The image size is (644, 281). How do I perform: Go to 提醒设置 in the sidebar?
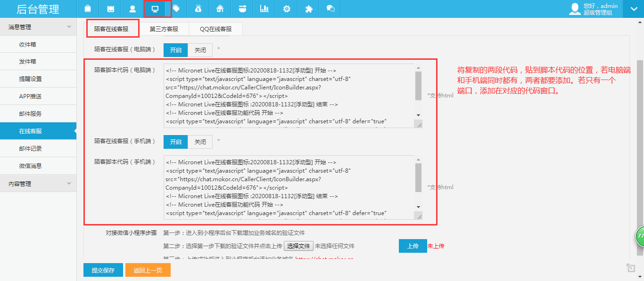point(38,79)
